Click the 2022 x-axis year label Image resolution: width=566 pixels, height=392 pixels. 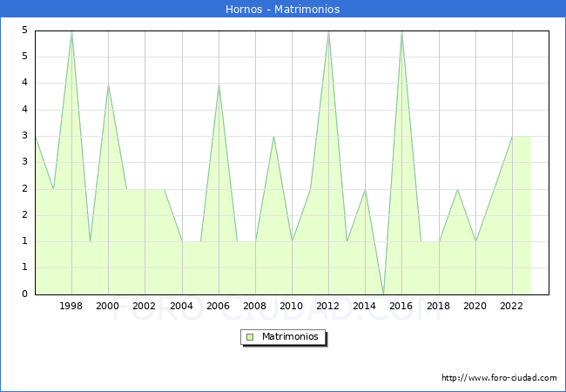point(512,307)
